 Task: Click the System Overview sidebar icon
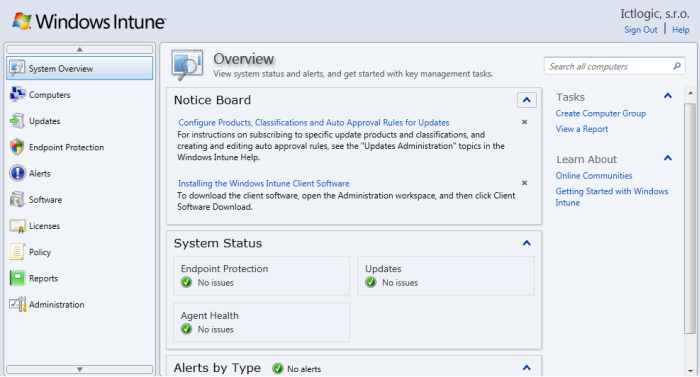(17, 68)
